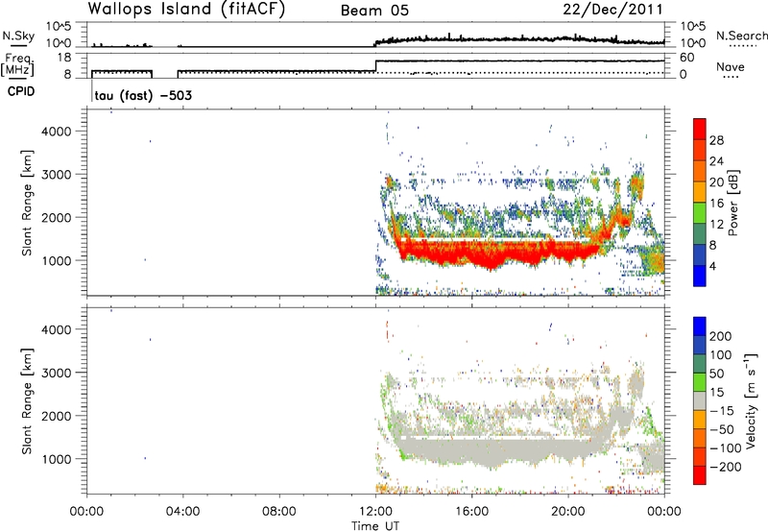Screen dimensions: 768x532
Task: Click the 'Nave' legend label
Action: (x=730, y=67)
